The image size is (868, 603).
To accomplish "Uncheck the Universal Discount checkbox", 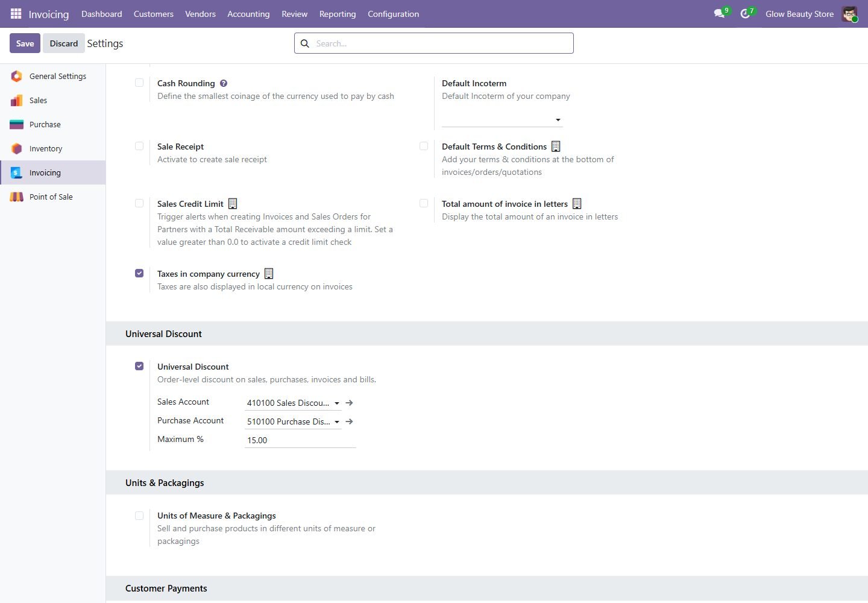I will (x=139, y=366).
